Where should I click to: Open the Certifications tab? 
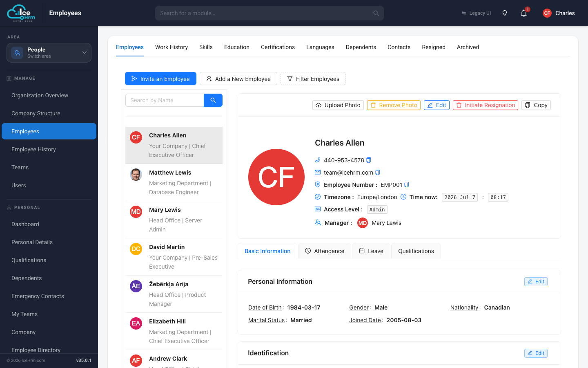click(x=278, y=47)
